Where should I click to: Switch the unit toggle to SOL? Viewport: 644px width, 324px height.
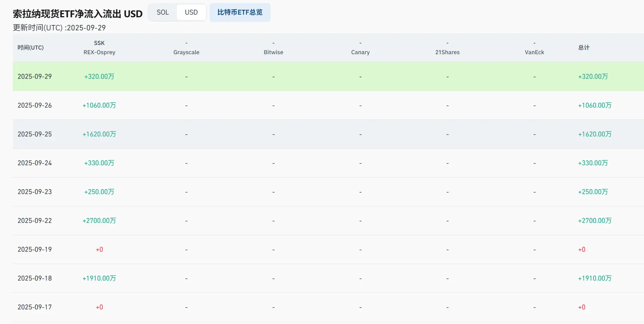click(x=163, y=12)
